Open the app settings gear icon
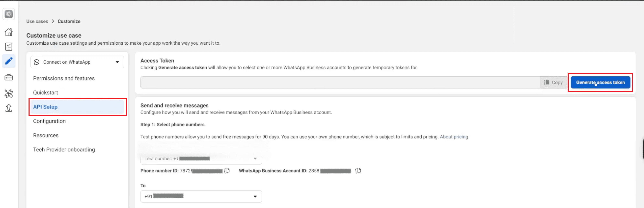 click(9, 14)
